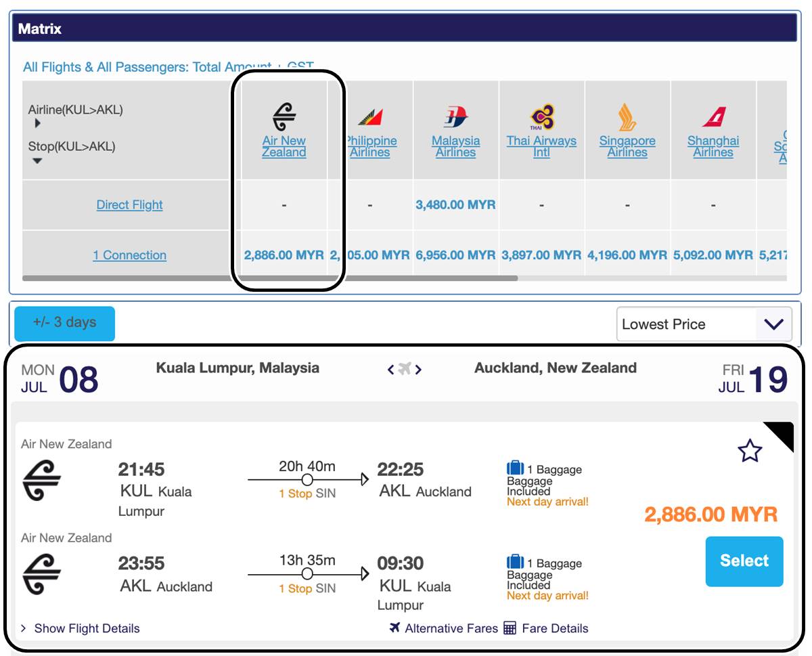
Task: Click the Select button for the 2,886.00 MYR fare
Action: [744, 561]
